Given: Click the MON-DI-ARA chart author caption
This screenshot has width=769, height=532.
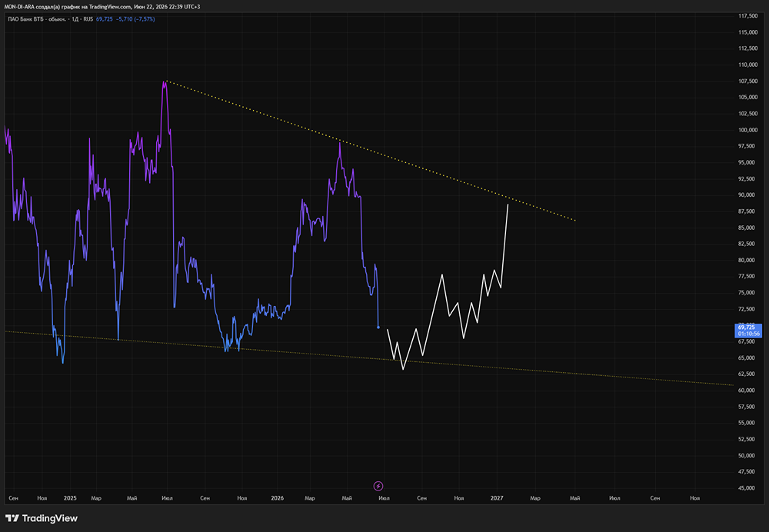Looking at the screenshot, I should point(102,6).
